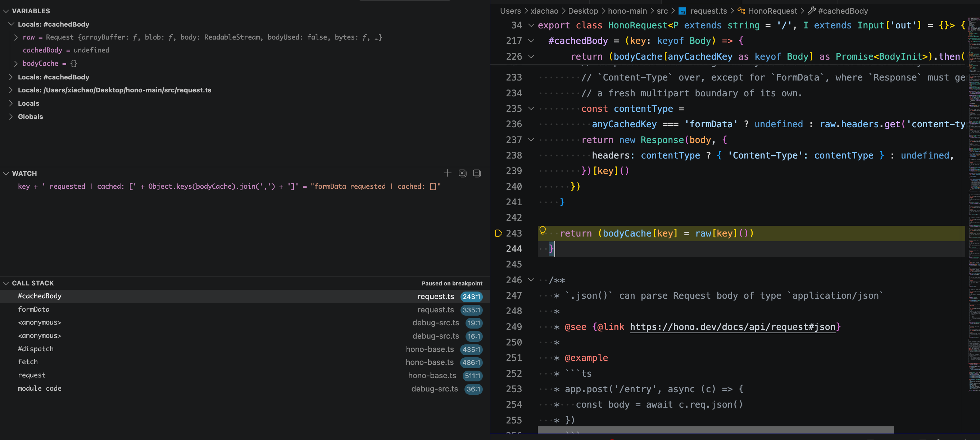
Task: Collapse the WATCH section
Action: coord(6,173)
